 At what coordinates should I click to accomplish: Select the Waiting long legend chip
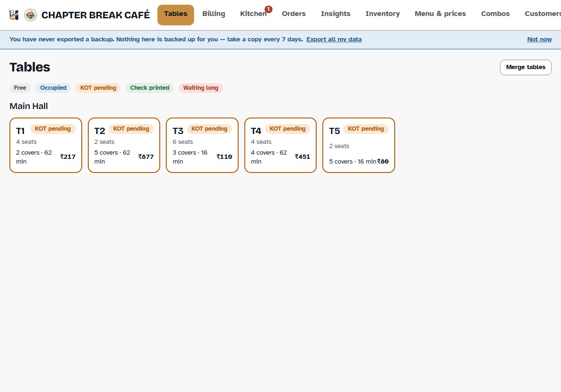[201, 88]
